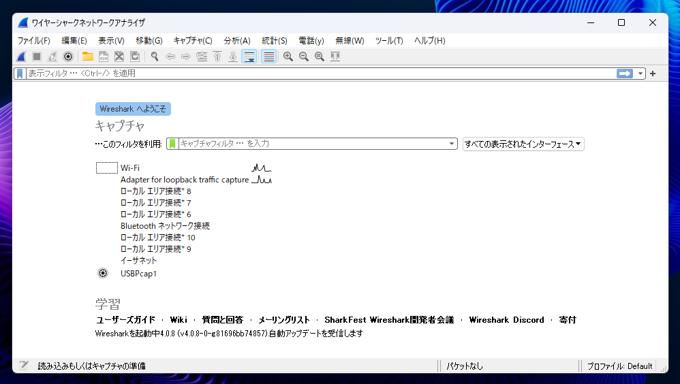The width and height of the screenshot is (680, 384).
Task: Reload the capture file icon
Action: pyautogui.click(x=135, y=56)
